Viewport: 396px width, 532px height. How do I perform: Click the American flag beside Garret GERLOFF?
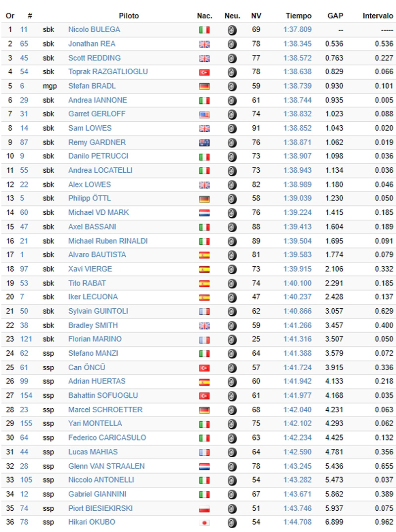(x=204, y=114)
